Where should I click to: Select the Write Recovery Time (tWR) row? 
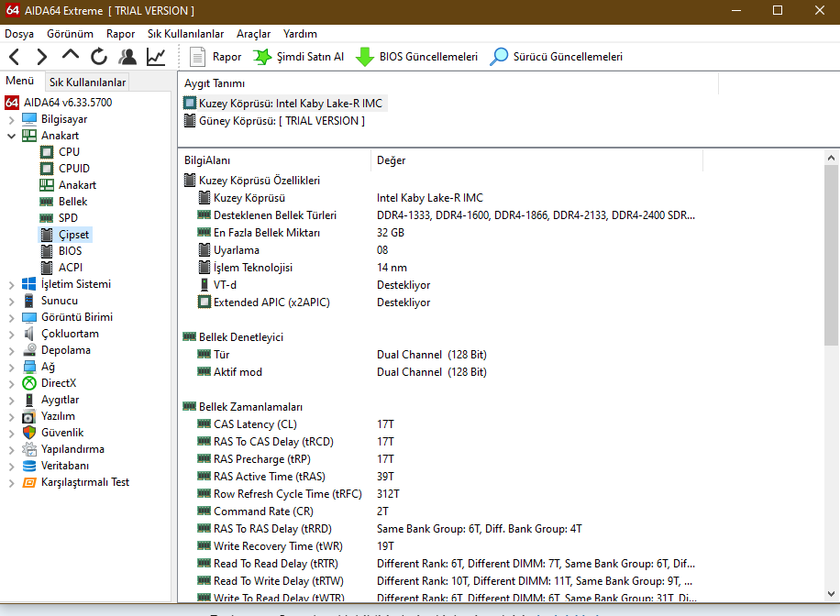pyautogui.click(x=439, y=545)
